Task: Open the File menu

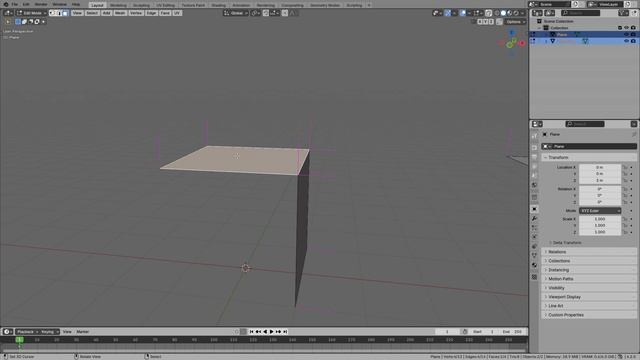Action: (x=15, y=4)
